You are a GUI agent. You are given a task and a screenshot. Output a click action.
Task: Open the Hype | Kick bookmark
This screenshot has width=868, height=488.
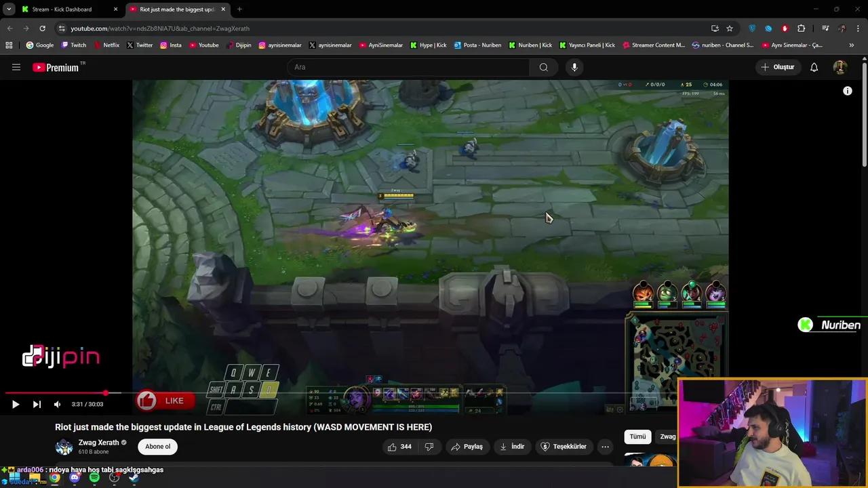[429, 45]
